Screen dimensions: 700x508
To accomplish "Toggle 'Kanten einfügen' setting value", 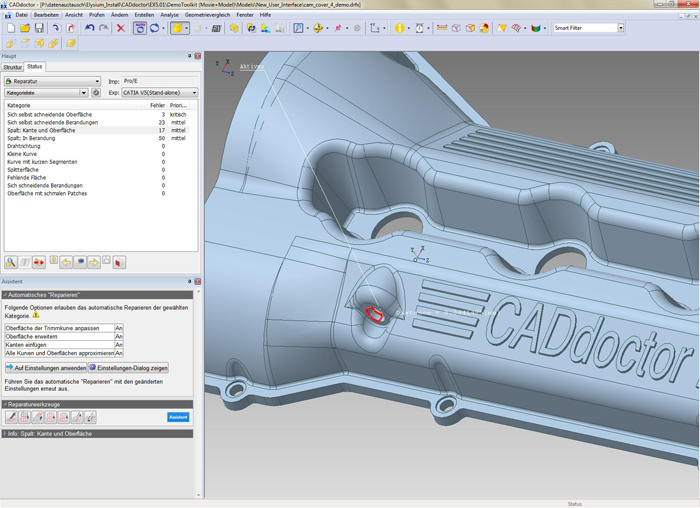I will click(x=119, y=344).
